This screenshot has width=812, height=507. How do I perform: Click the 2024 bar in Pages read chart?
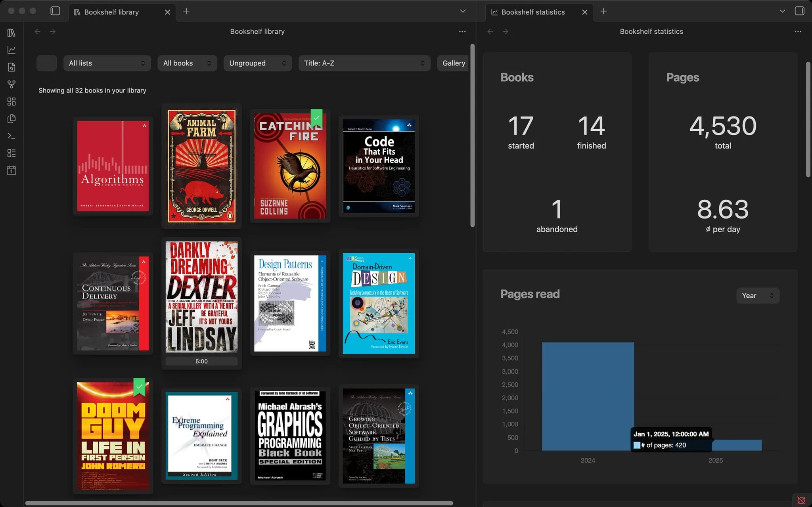[x=588, y=396]
